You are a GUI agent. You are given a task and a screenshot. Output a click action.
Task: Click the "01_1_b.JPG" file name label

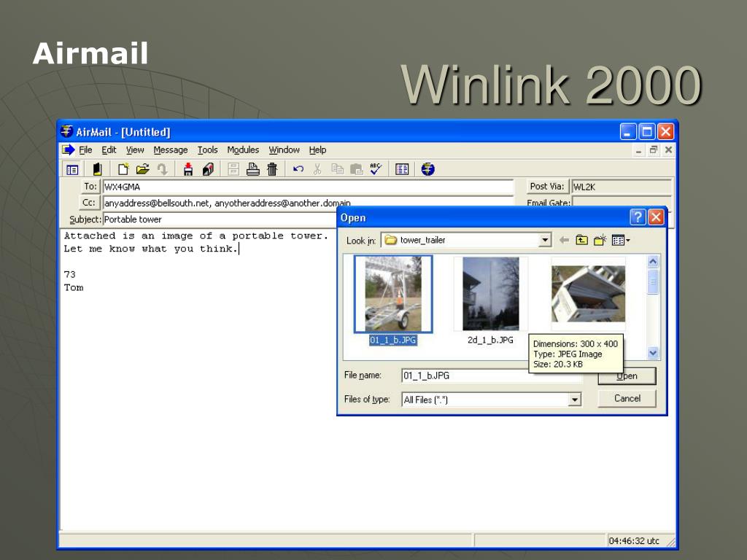(393, 340)
